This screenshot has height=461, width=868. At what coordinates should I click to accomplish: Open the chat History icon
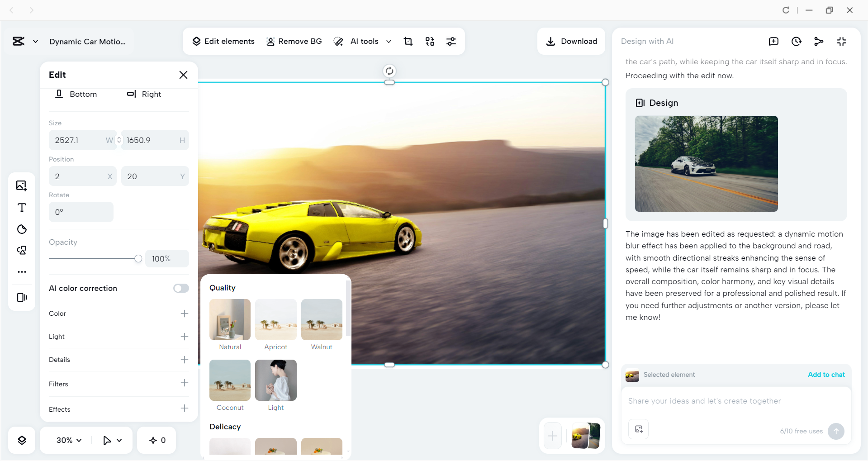[796, 41]
